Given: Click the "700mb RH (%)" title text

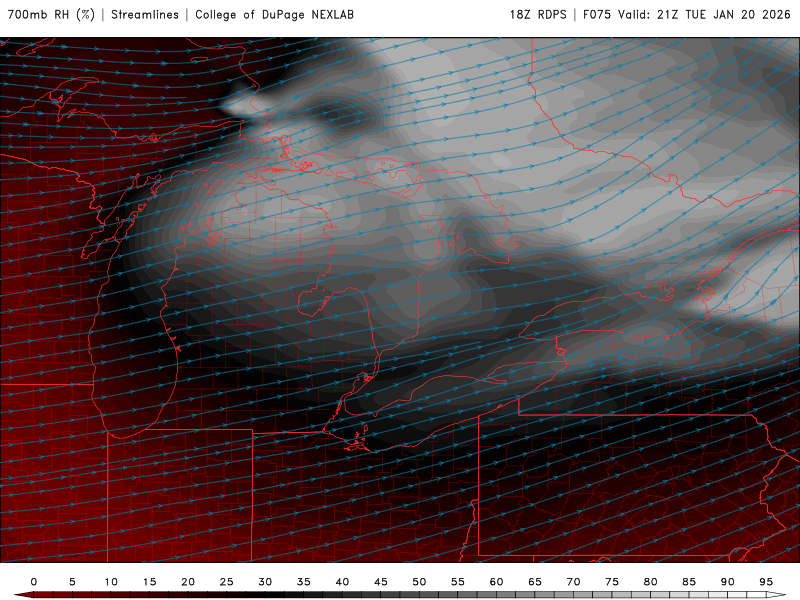Looking at the screenshot, I should click(x=51, y=14).
